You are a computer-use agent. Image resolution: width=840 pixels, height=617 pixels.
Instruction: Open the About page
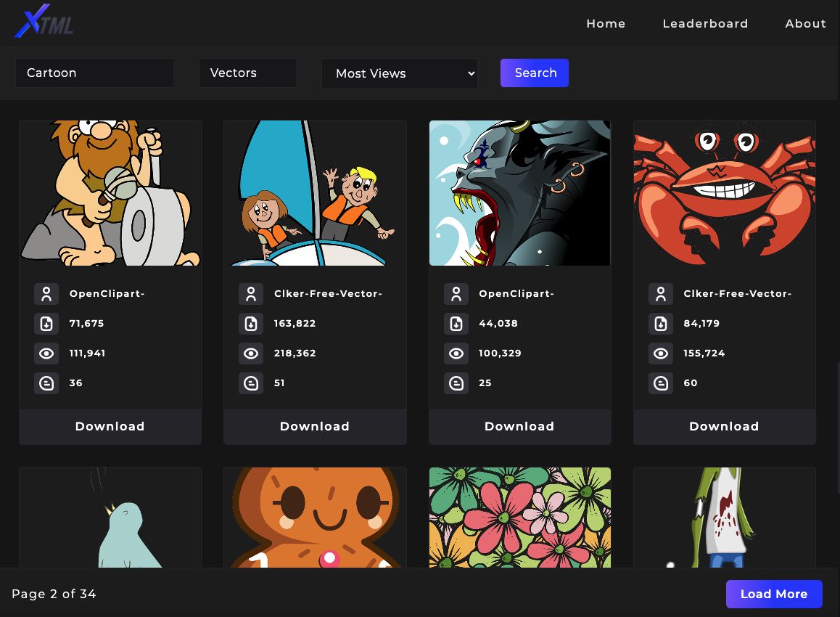coord(805,23)
